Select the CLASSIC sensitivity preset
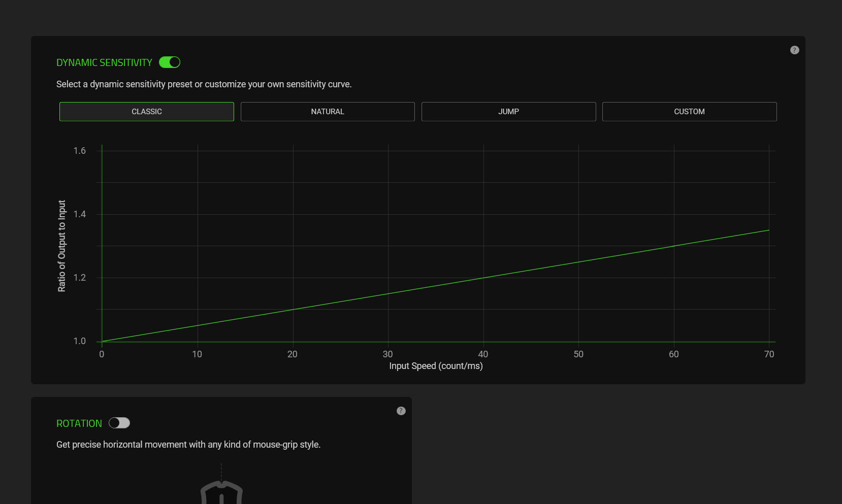This screenshot has height=504, width=842. coord(146,112)
